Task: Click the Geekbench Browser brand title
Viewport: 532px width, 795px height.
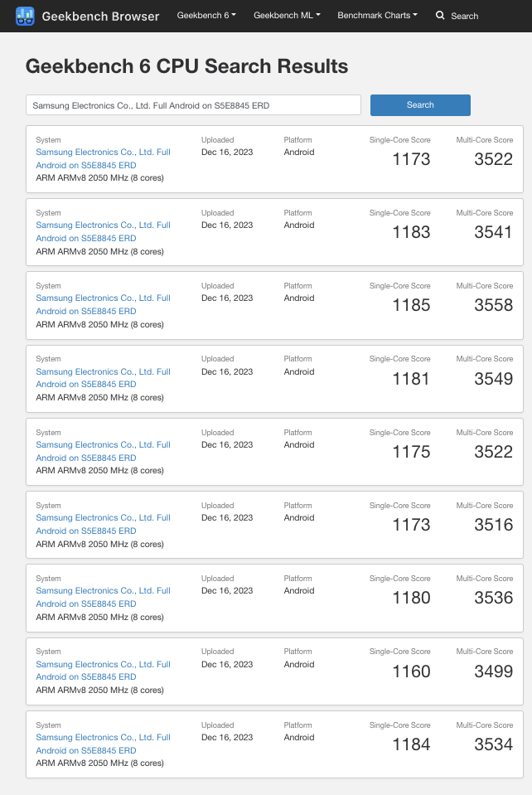Action: click(x=100, y=17)
